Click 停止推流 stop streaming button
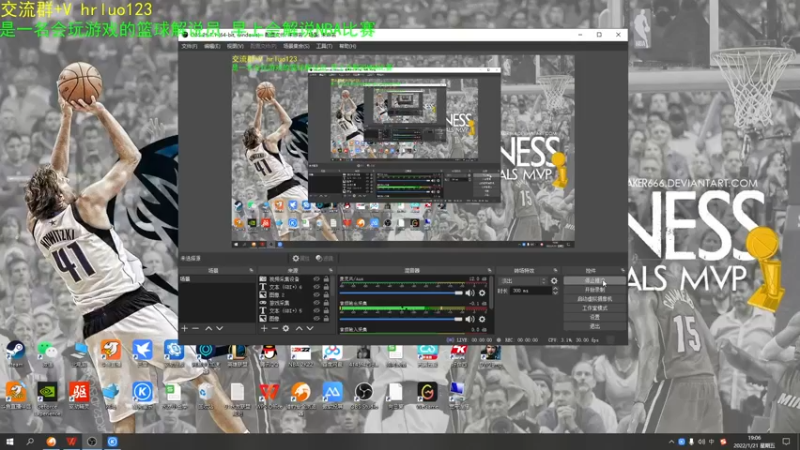This screenshot has height=450, width=800. coord(595,281)
